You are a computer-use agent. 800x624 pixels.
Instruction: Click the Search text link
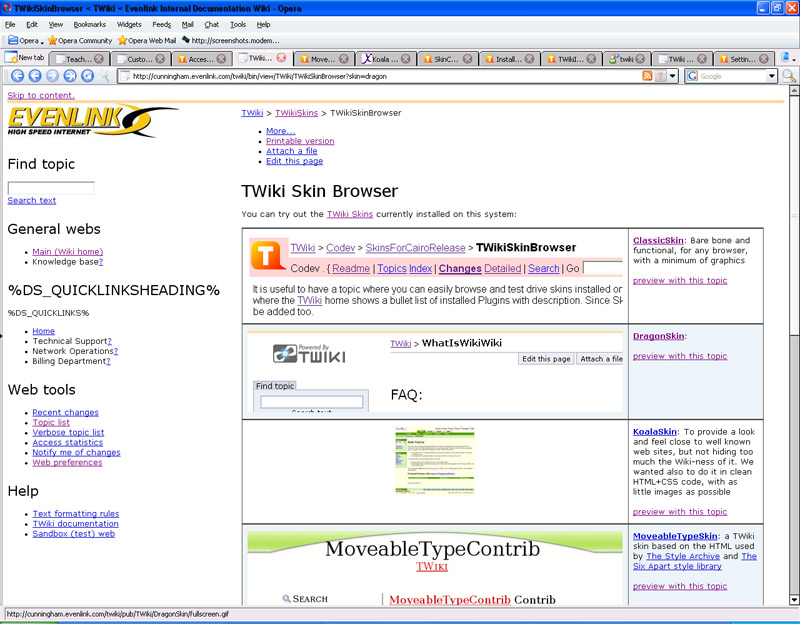coord(32,201)
